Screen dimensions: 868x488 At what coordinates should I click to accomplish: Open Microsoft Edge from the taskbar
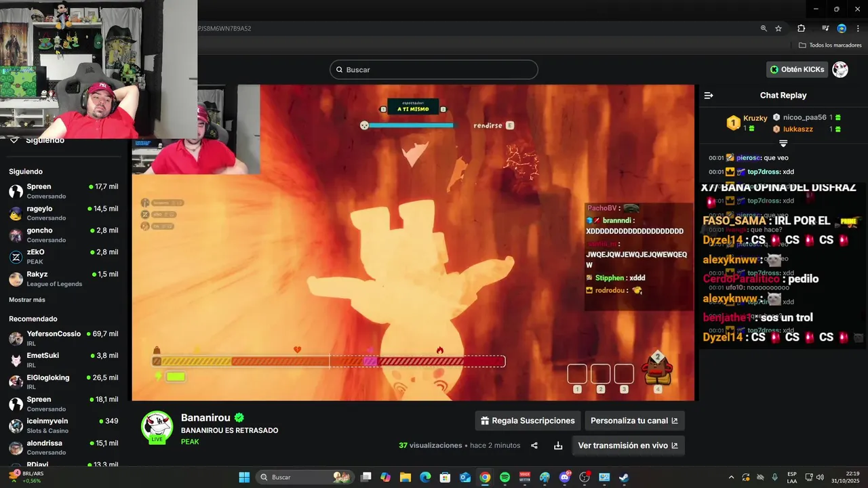(425, 477)
